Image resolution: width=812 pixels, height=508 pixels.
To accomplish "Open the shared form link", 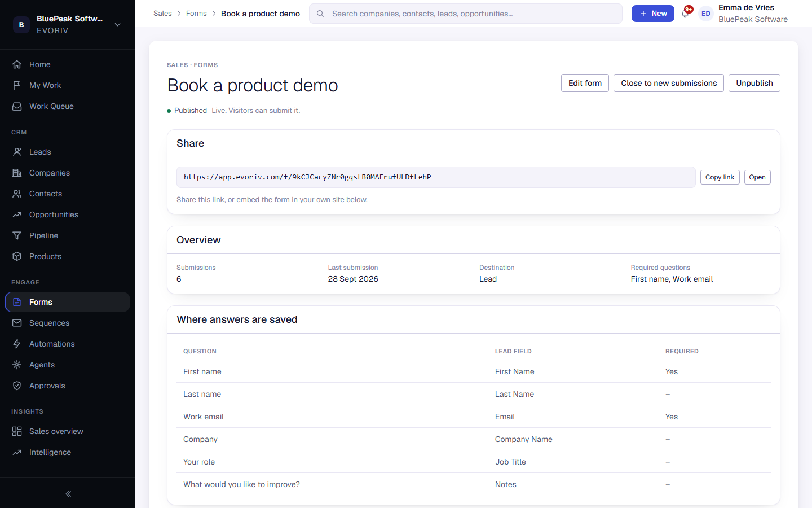I will click(757, 177).
